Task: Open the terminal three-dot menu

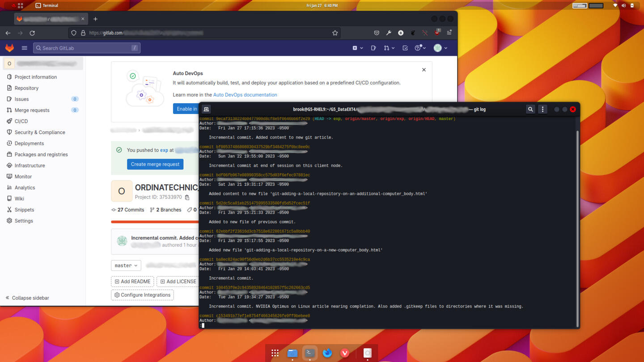Action: point(542,109)
